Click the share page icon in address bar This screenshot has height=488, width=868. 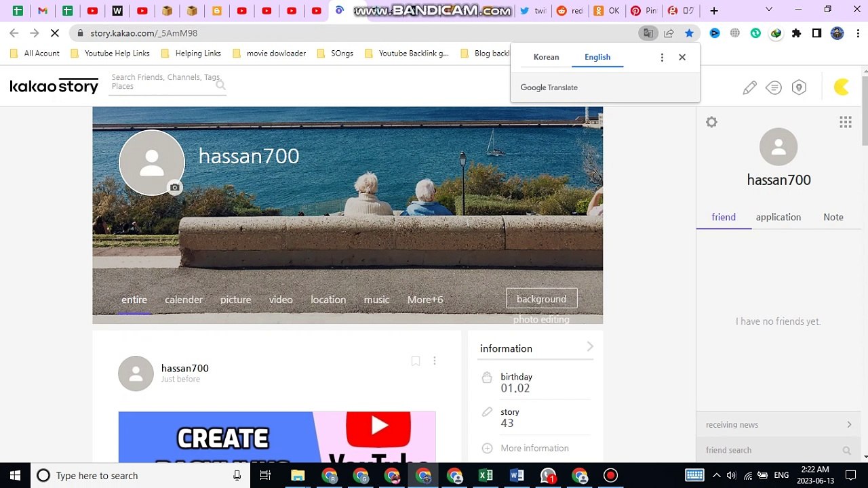669,33
